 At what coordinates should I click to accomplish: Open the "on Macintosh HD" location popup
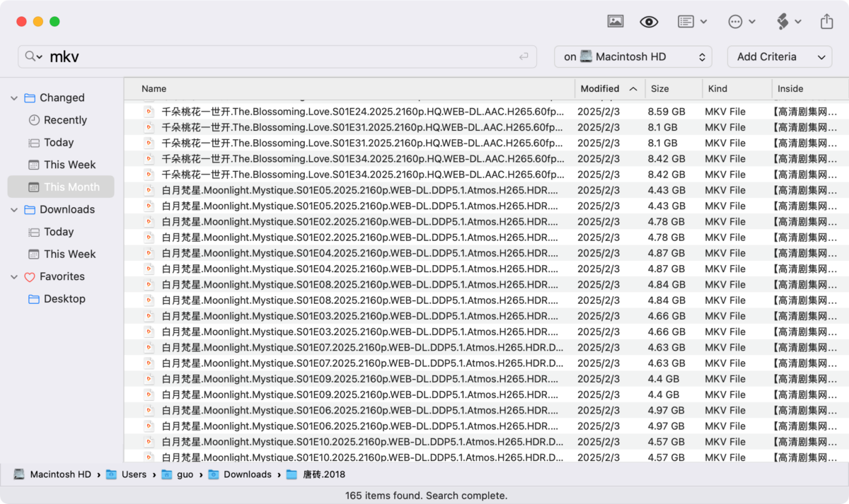tap(633, 57)
